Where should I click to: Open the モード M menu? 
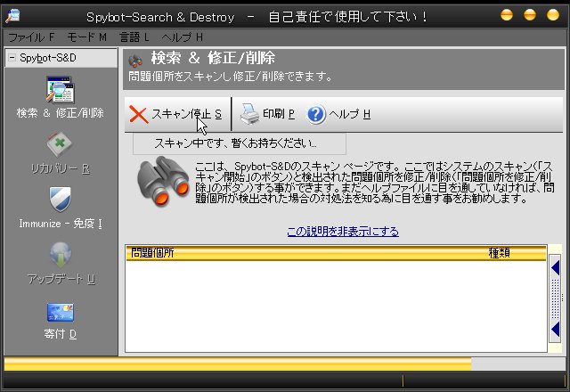click(86, 37)
